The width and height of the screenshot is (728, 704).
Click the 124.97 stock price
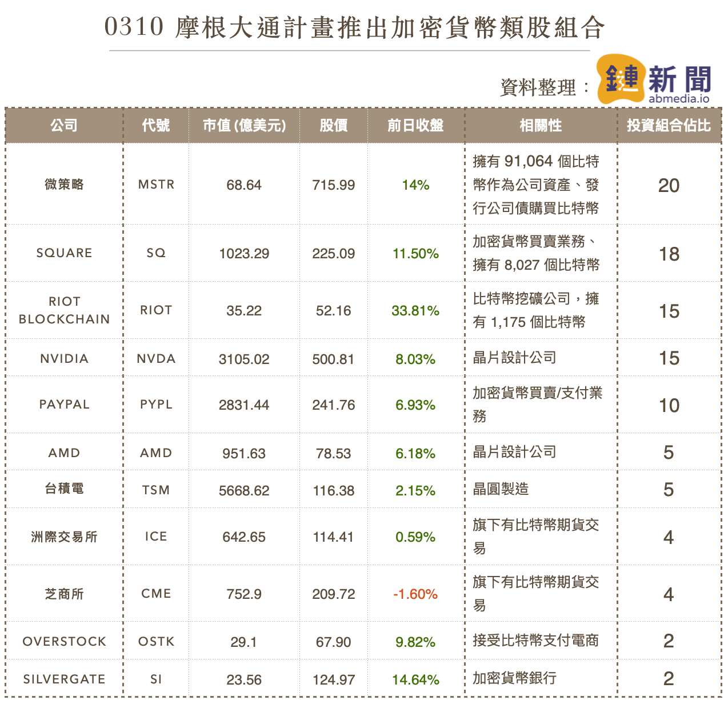point(334,680)
